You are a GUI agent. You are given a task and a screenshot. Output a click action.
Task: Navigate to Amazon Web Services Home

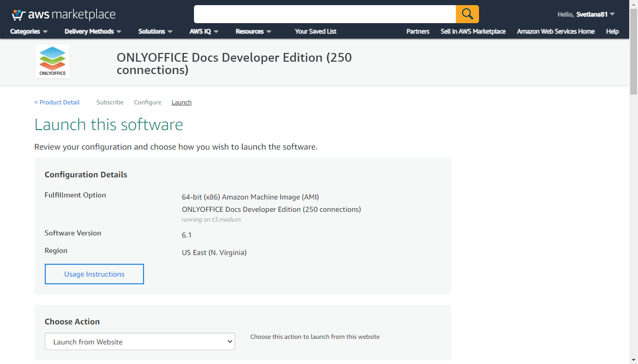[556, 31]
